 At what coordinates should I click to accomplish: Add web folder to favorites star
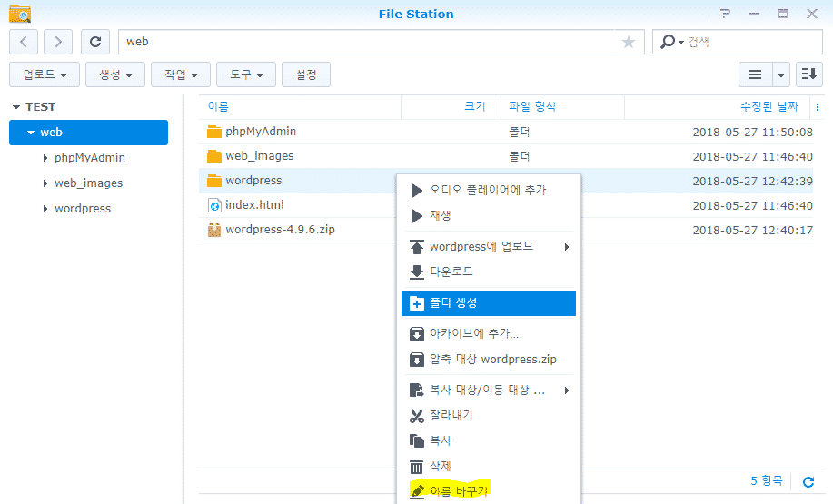coord(629,42)
